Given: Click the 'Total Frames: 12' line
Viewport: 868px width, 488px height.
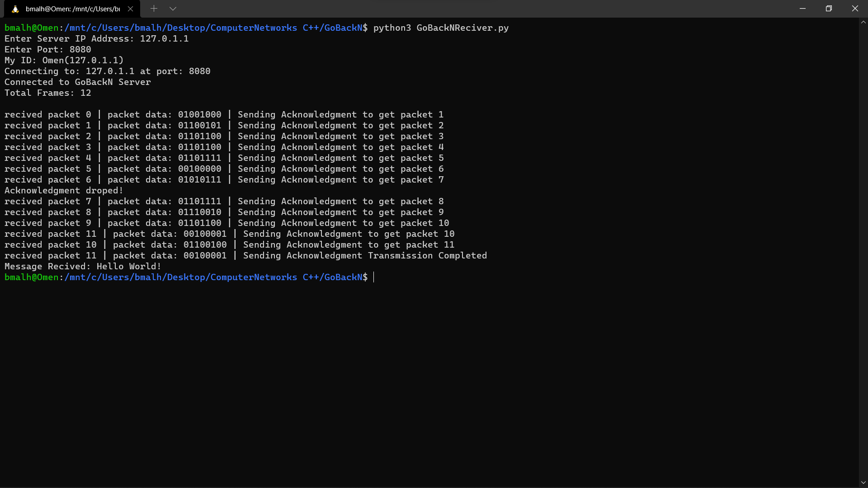Looking at the screenshot, I should (x=47, y=93).
